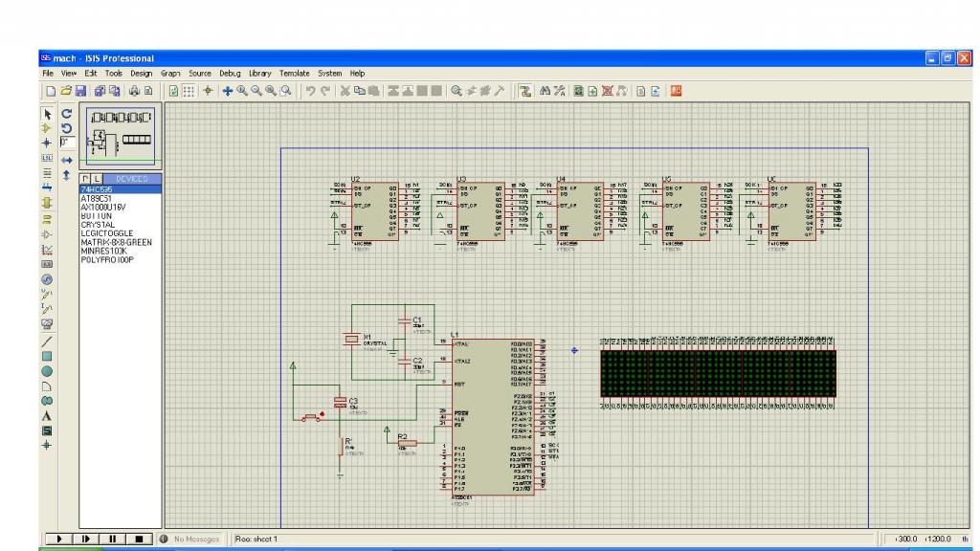The width and height of the screenshot is (980, 551).
Task: Select the 2D markers mode tool
Action: pos(47,446)
